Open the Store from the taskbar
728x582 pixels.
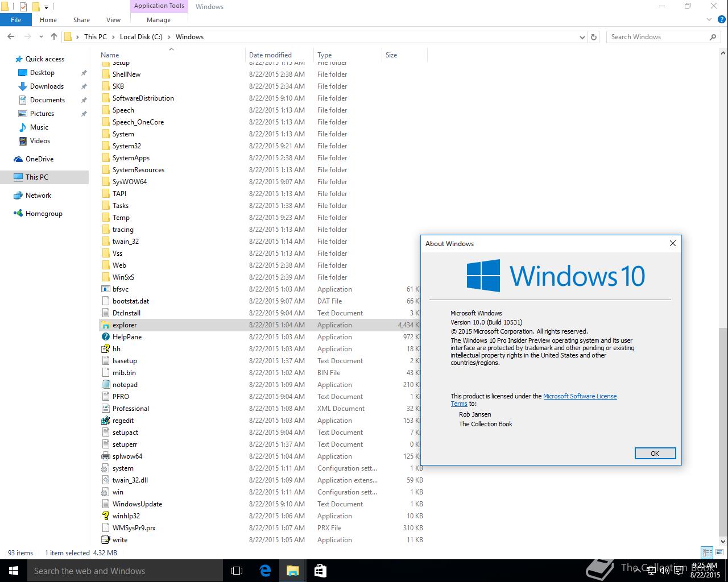coord(320,571)
